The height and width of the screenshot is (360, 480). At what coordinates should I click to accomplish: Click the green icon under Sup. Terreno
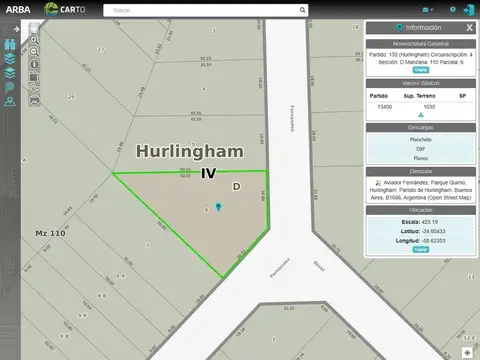(x=421, y=115)
